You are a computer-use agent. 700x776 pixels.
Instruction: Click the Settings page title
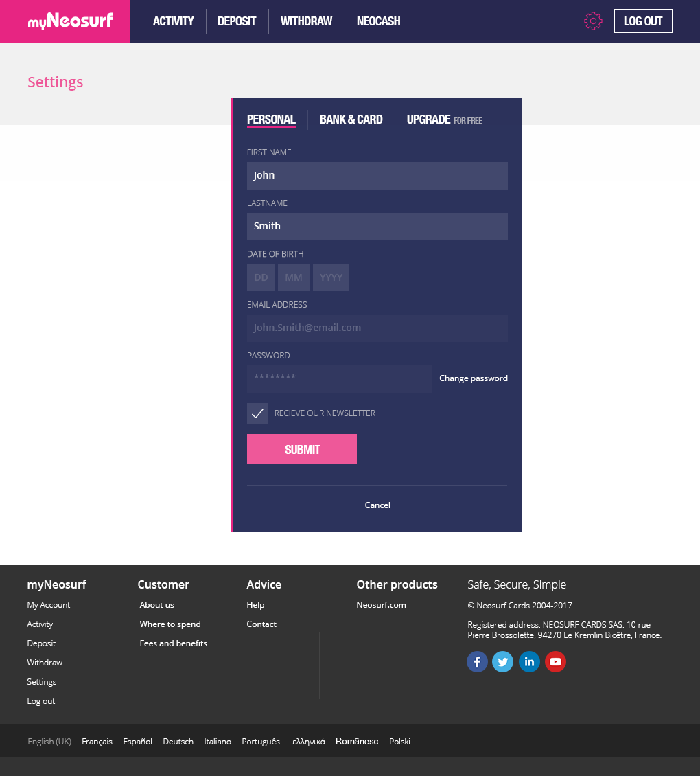pyautogui.click(x=56, y=82)
